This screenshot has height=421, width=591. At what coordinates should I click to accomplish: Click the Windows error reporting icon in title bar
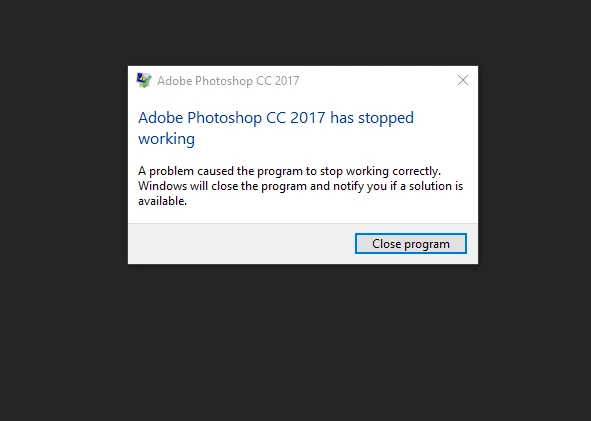(x=144, y=80)
